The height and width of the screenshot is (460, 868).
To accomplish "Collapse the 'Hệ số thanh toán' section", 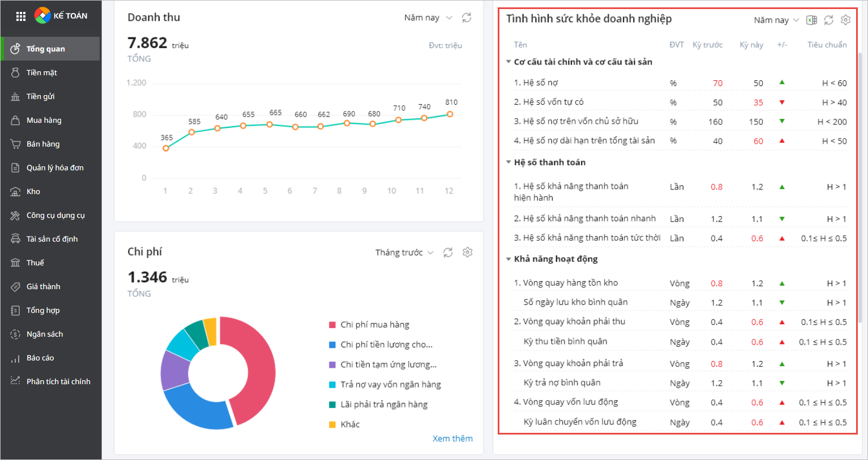I will pos(508,162).
